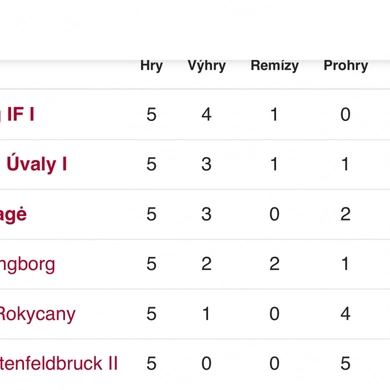Screen dimensions: 390x390
Task: Select the Remízy value 1 for Úvaly I
Action: coord(274,164)
